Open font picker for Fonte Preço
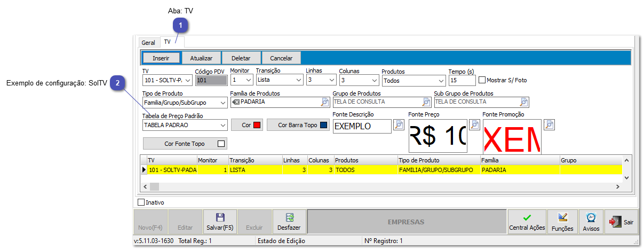 [474, 124]
